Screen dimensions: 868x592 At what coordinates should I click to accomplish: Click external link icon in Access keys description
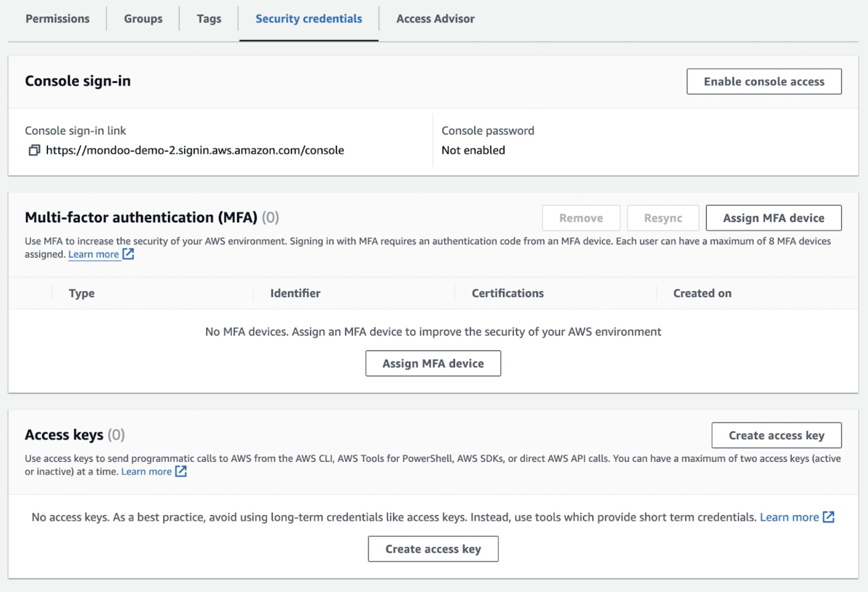click(x=181, y=471)
